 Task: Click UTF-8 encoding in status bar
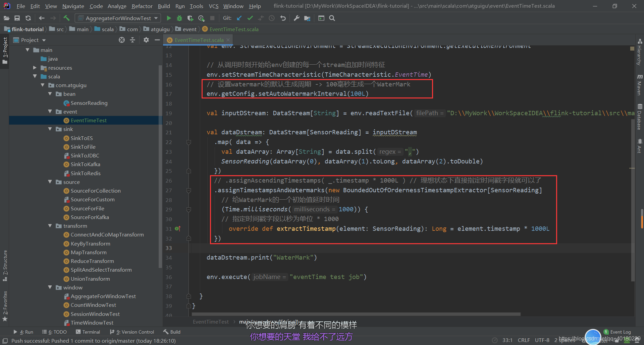point(542,340)
